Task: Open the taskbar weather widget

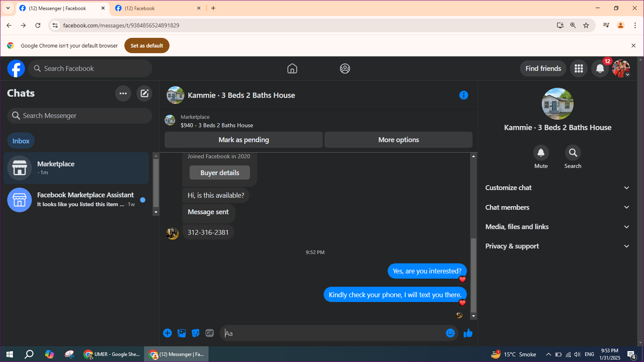Action: click(514, 354)
